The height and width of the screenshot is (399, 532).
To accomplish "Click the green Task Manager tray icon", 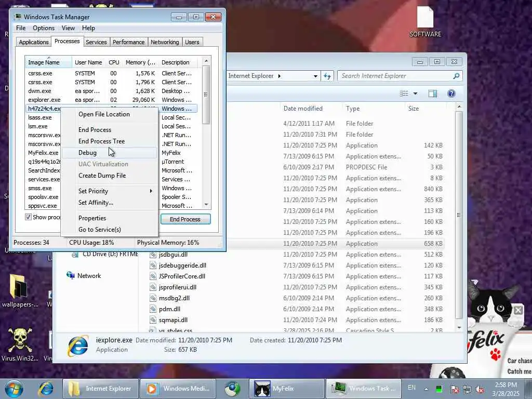I will 439,389.
